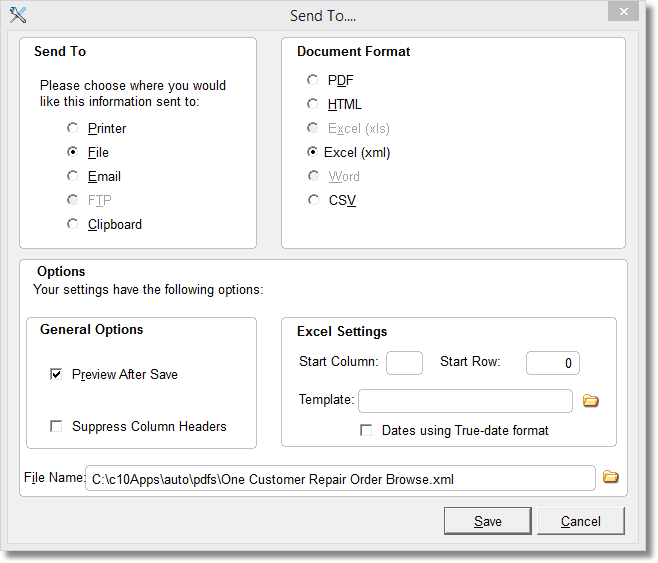Viewport: 658px width, 563px height.
Task: Close the Send To dialog
Action: 624,12
